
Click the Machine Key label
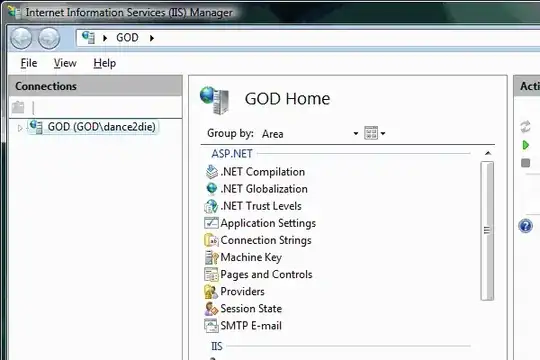pos(251,257)
